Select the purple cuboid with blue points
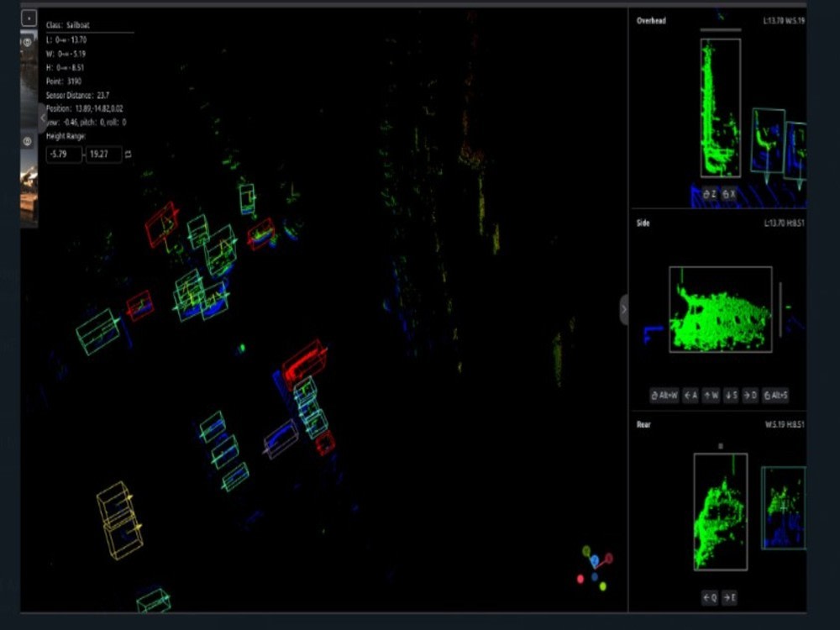840x630 pixels. pyautogui.click(x=281, y=439)
